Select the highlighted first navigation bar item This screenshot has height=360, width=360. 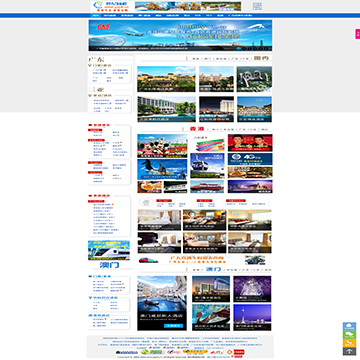[96, 15]
